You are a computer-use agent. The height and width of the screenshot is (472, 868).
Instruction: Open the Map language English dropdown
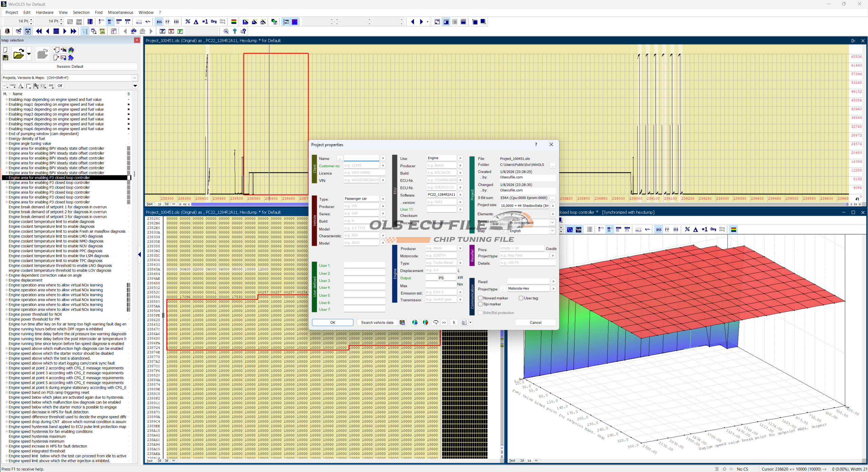(x=552, y=231)
